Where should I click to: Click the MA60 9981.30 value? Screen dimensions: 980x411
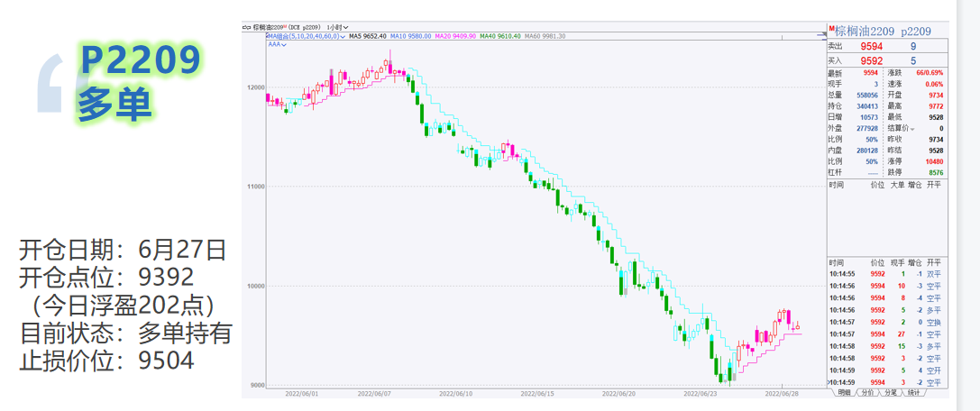[545, 36]
